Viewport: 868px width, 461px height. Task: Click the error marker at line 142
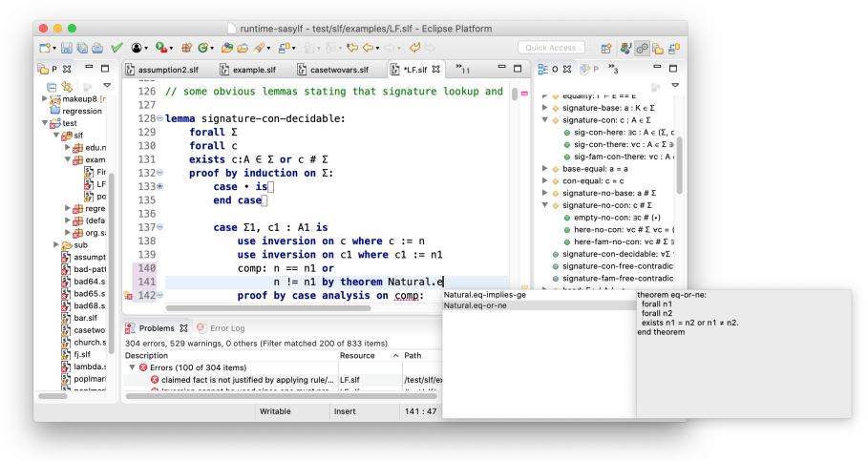tap(128, 296)
